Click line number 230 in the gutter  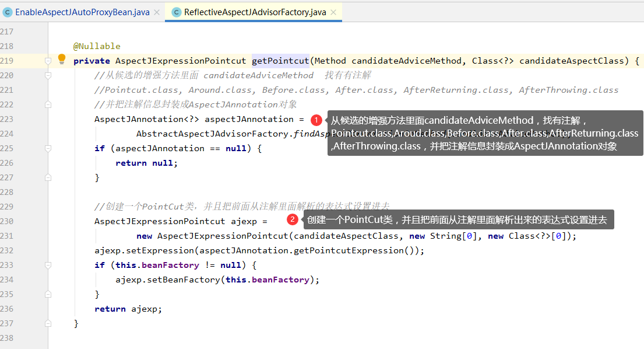(6, 221)
